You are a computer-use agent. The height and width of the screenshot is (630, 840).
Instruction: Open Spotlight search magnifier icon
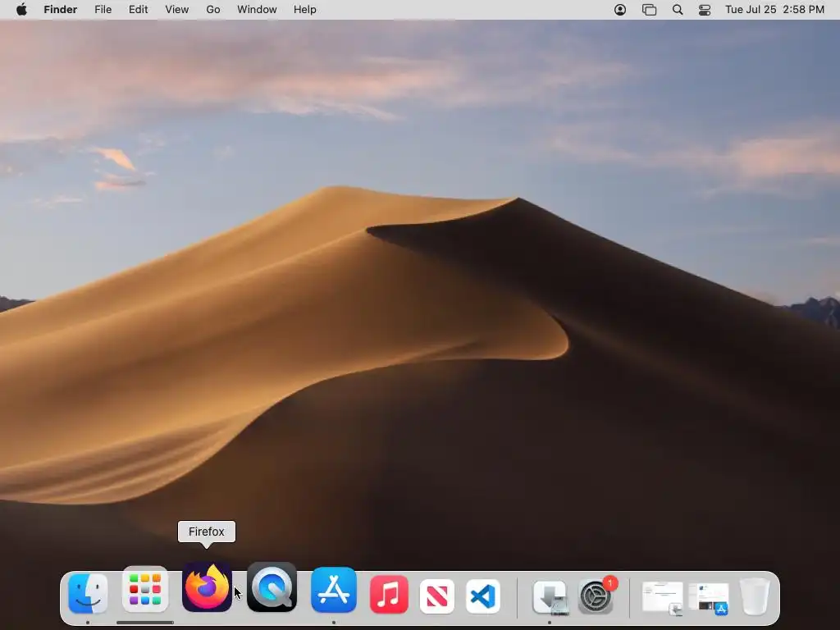tap(678, 10)
